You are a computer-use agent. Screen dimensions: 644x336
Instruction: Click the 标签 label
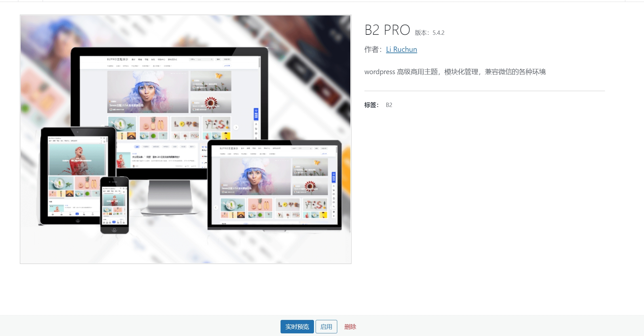coord(371,105)
